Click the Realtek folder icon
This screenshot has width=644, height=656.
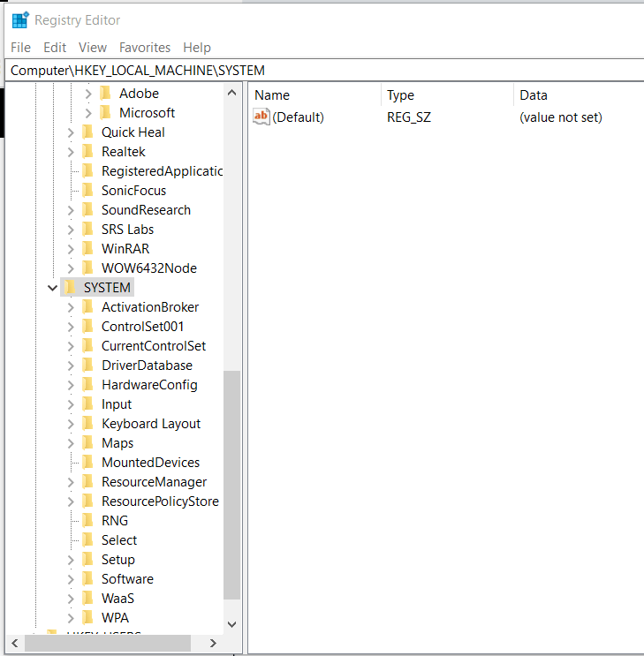tap(88, 151)
